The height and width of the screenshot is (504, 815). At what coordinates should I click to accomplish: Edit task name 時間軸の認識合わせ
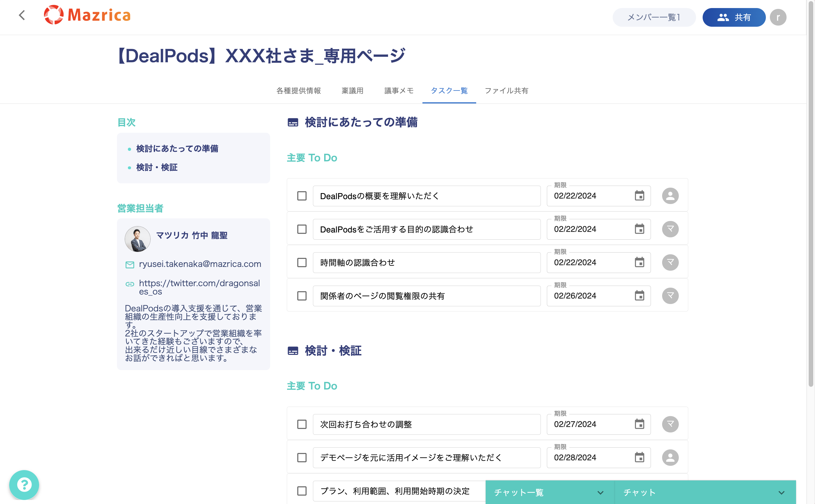427,263
